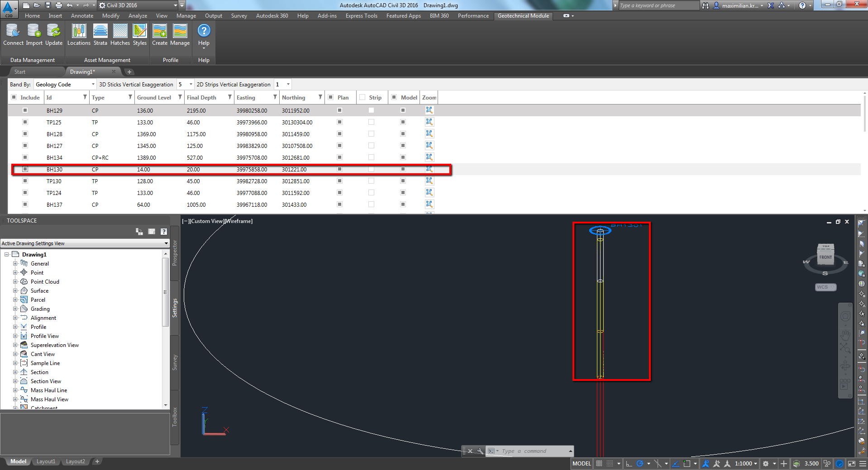Toggle Include checkbox for BH129

(25, 110)
